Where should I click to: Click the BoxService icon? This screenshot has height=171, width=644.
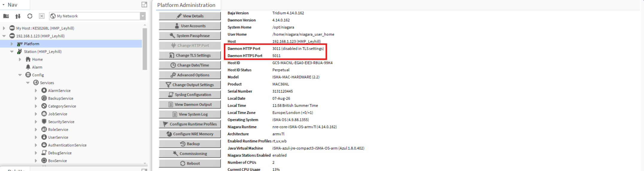[44, 160]
